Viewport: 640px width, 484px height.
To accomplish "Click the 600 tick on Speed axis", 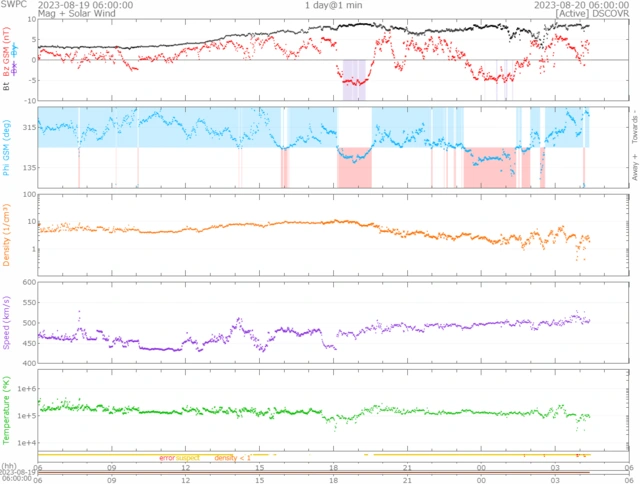I will tap(29, 282).
